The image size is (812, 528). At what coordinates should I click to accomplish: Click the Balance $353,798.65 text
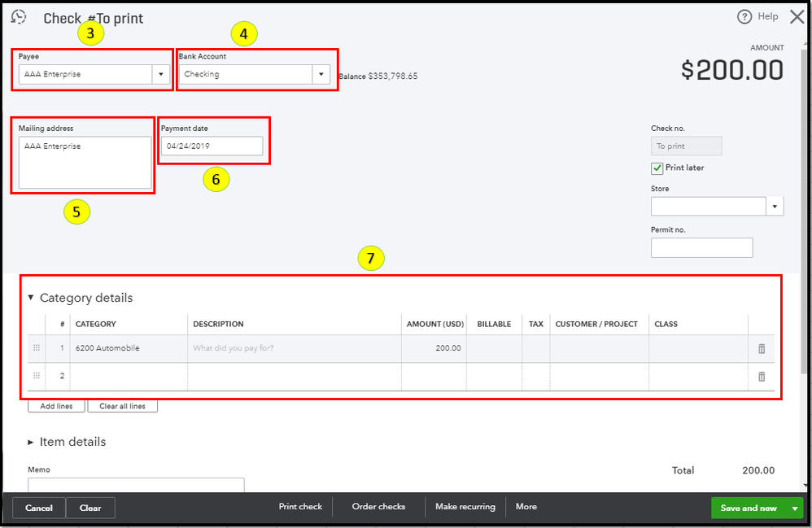378,76
